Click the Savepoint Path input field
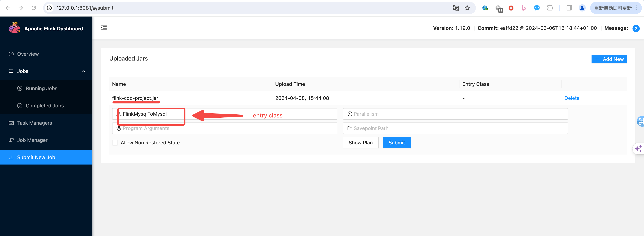The image size is (644, 236). [x=455, y=128]
